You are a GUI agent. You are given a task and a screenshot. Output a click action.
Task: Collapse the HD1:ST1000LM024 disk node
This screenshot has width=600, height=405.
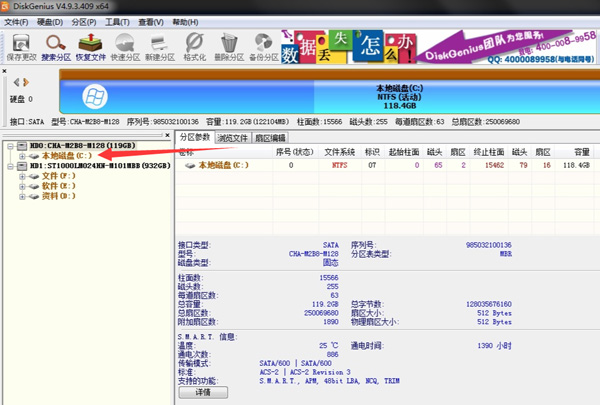click(9, 165)
